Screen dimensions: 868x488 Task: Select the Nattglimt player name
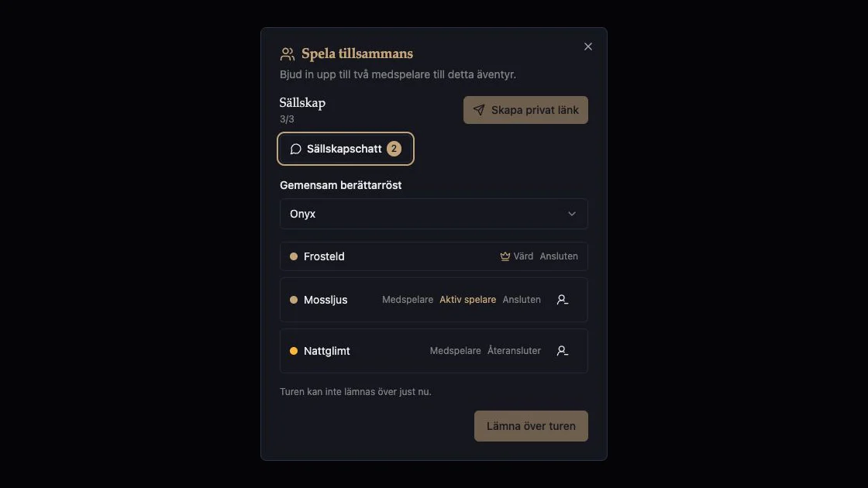tap(326, 351)
